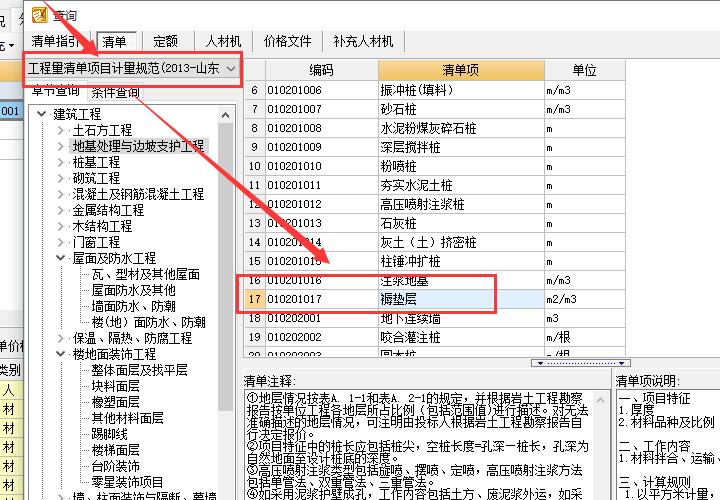Switch to the 价格文件 tab

point(287,41)
